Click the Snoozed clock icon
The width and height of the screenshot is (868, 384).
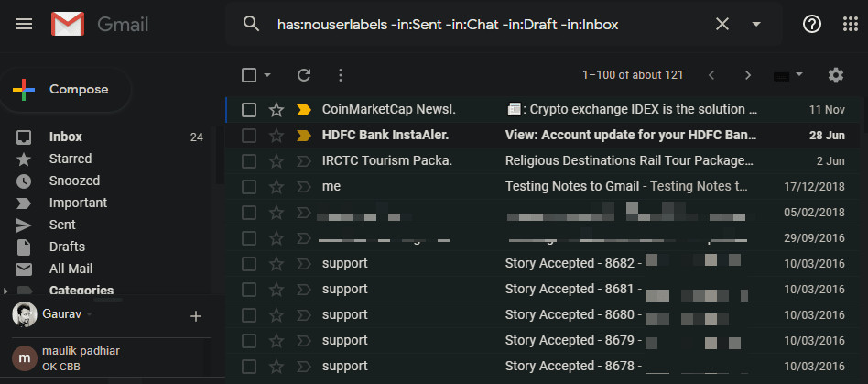point(24,181)
